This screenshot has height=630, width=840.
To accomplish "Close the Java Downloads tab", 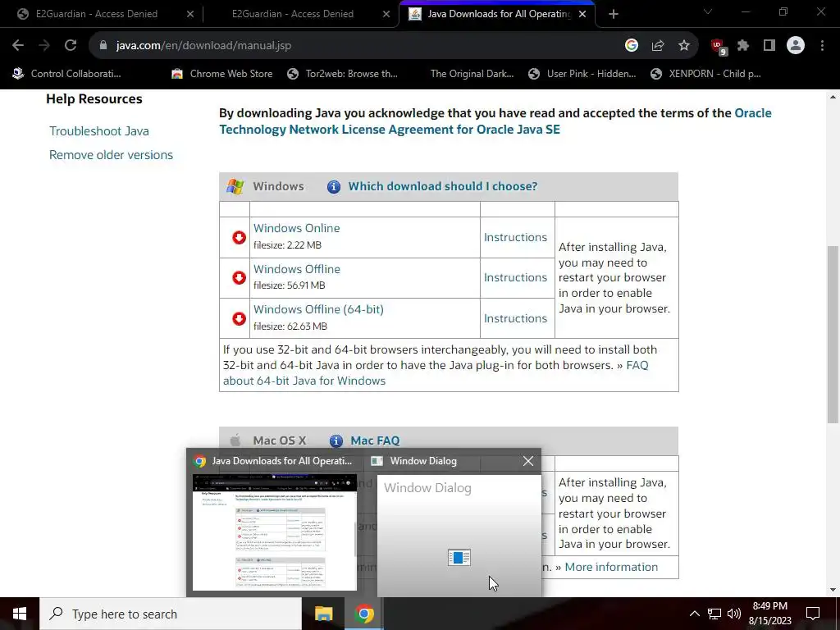I will (x=583, y=14).
